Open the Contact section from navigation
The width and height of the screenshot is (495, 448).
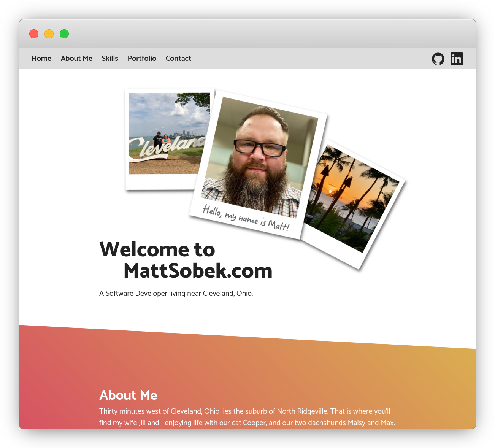pyautogui.click(x=178, y=59)
